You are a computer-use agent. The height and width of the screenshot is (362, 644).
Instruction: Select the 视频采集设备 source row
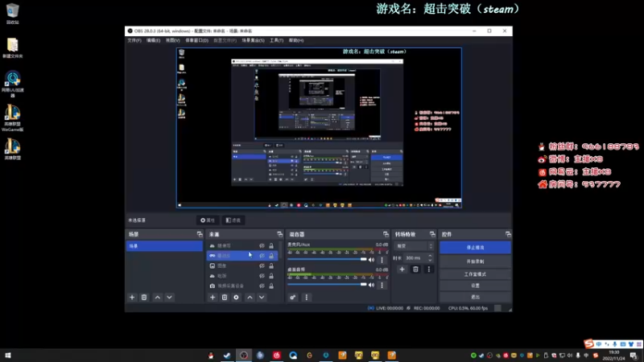242,286
